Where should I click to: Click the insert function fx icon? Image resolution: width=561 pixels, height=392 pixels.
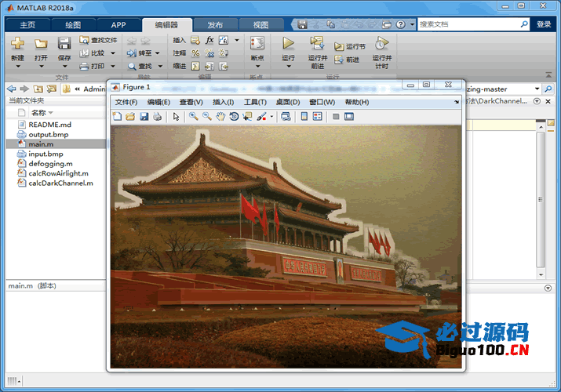[209, 40]
